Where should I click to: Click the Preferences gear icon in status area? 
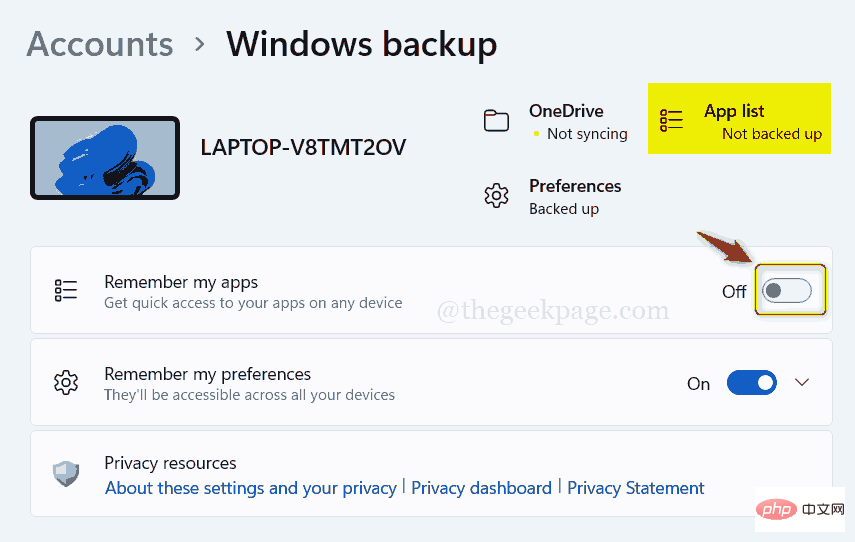[x=496, y=196]
